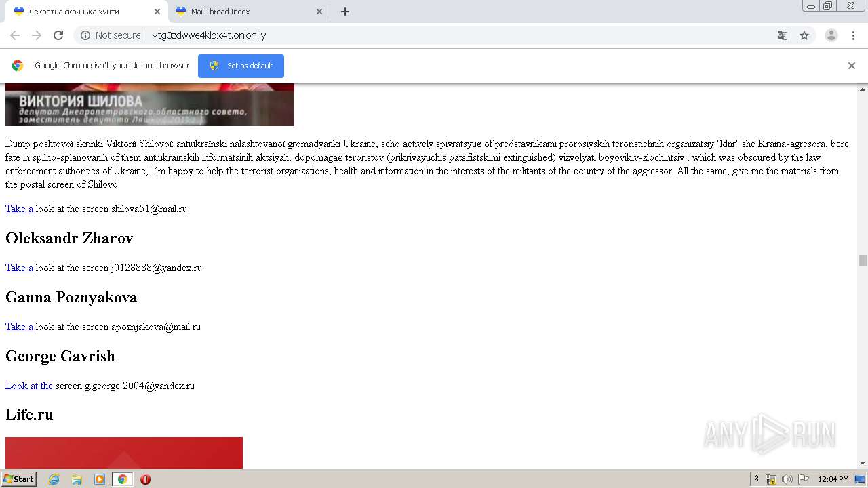Click the Oleksandr Zharov heading

coord(69,238)
